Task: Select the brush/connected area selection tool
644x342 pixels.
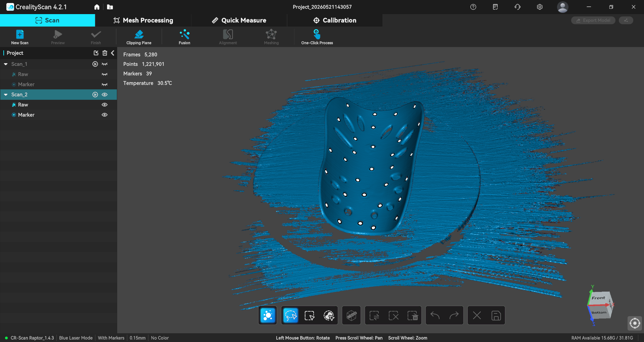Action: pyautogui.click(x=329, y=315)
